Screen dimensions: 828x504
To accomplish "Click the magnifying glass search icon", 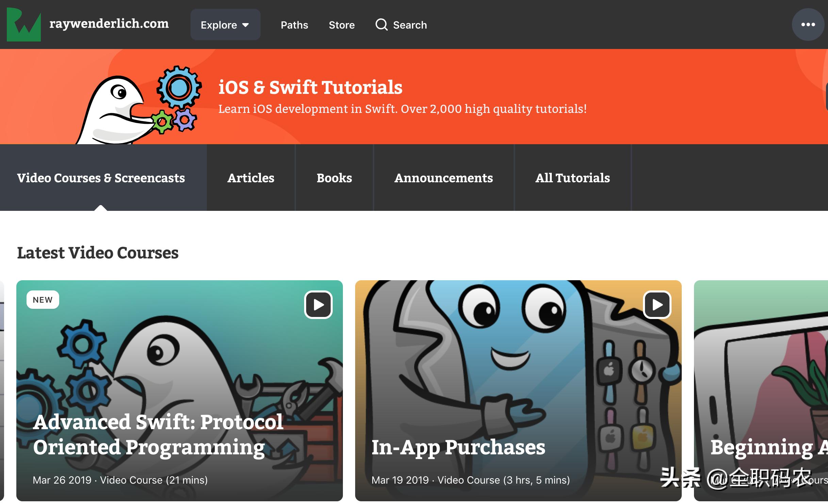I will [381, 25].
